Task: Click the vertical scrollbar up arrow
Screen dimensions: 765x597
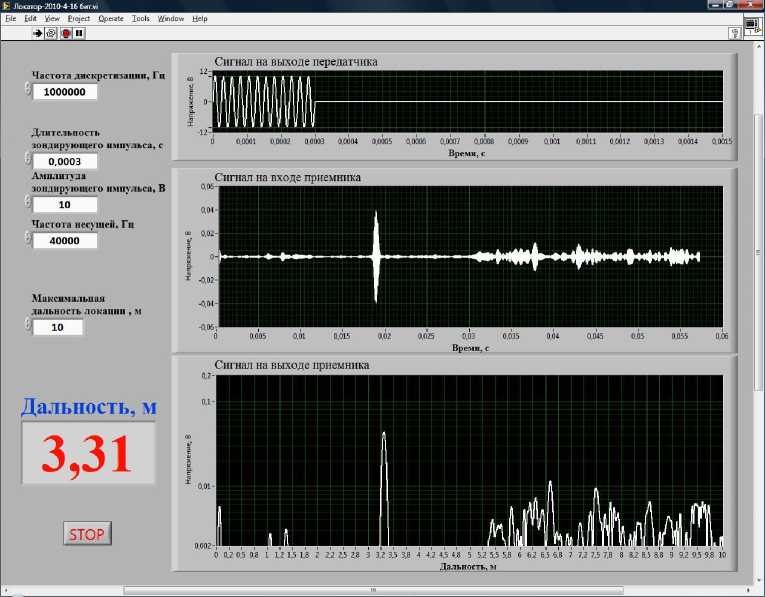Action: [757, 48]
